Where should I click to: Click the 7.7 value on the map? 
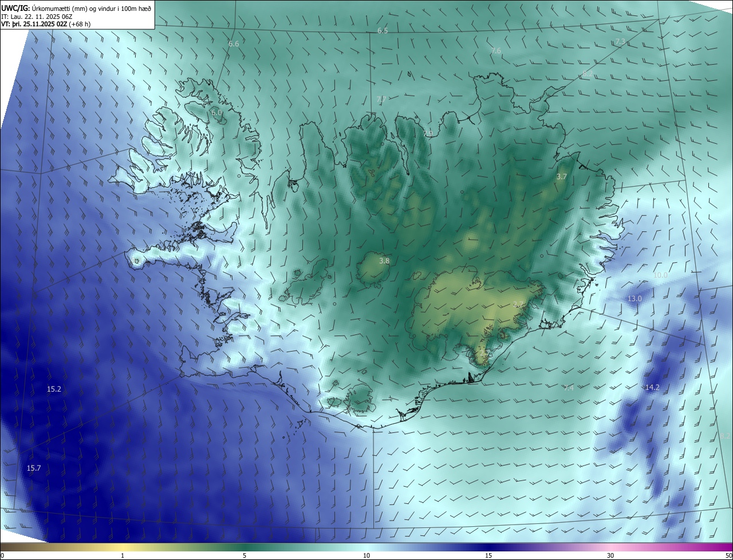pos(381,99)
